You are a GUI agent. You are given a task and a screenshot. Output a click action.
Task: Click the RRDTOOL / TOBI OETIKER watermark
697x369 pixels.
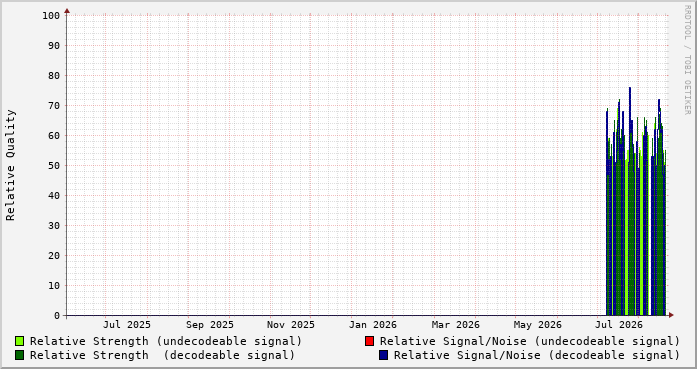click(x=687, y=60)
